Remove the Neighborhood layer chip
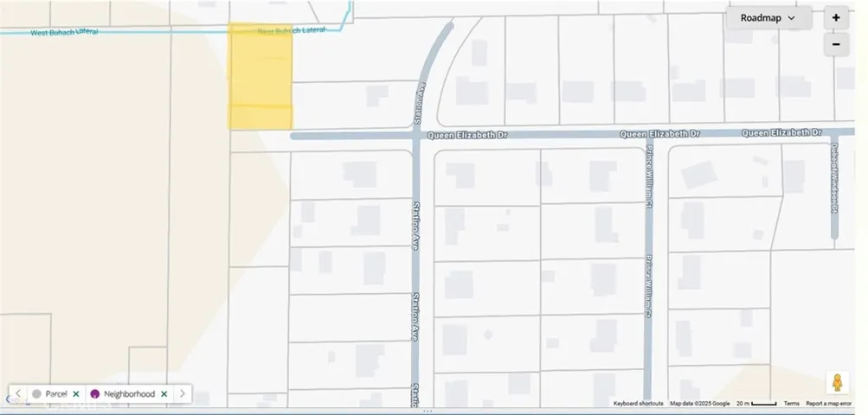The image size is (868, 415). 164,394
